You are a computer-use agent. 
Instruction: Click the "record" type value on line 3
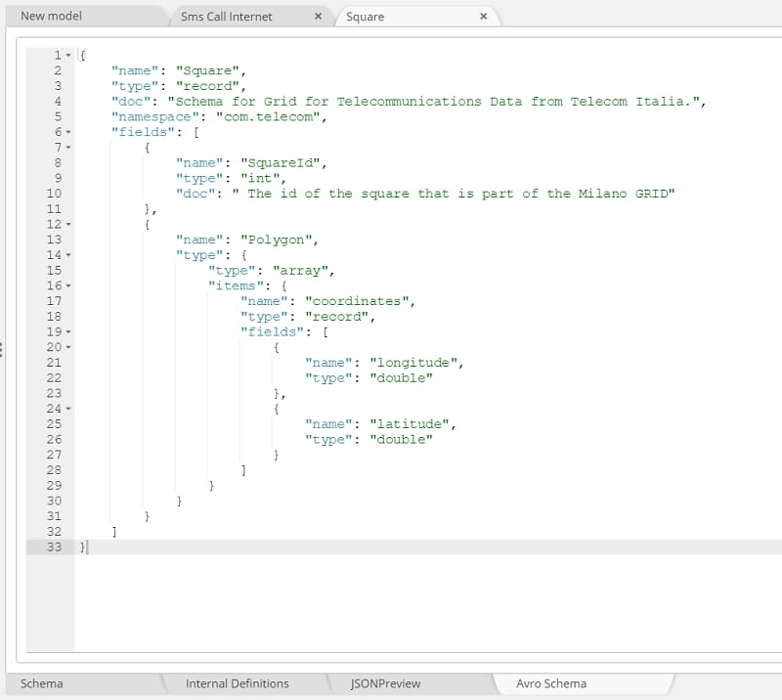tap(207, 86)
